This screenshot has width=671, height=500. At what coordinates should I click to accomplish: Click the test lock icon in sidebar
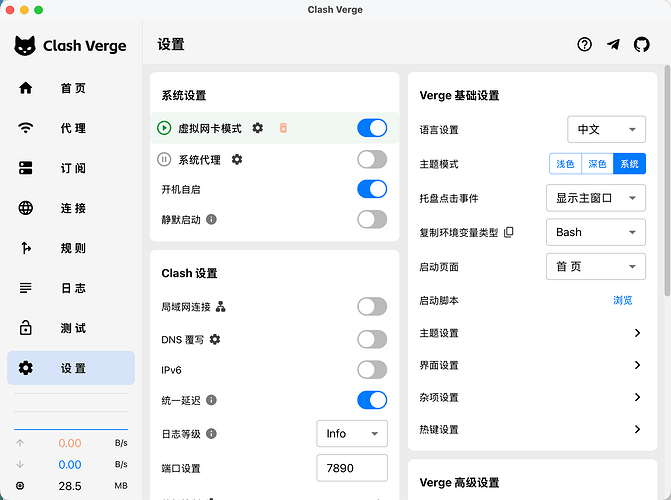point(26,328)
